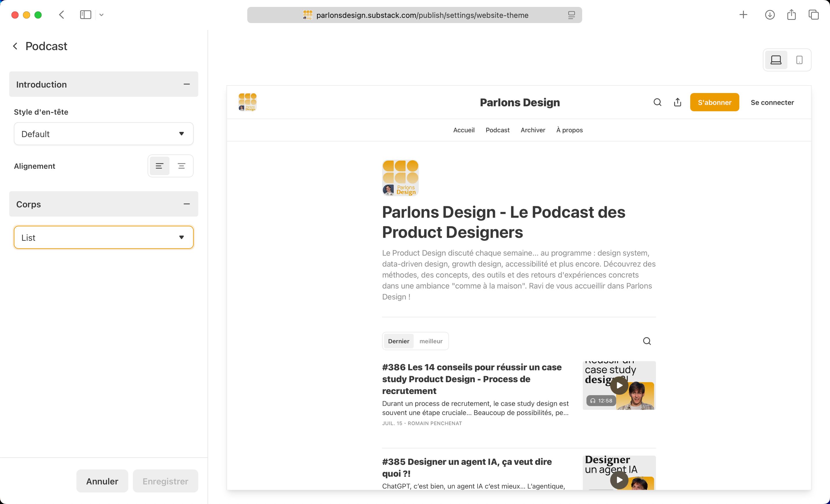The image size is (830, 504).
Task: Click the Podcast panel heading text
Action: pyautogui.click(x=46, y=46)
